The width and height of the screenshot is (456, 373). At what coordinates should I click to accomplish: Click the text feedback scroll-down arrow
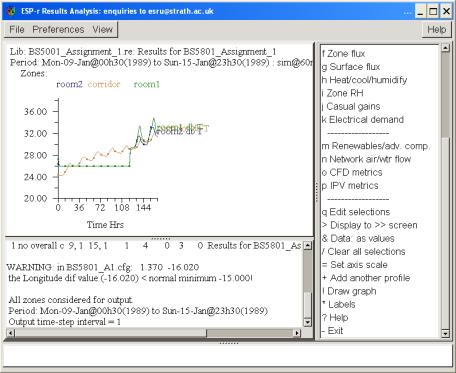(x=308, y=322)
